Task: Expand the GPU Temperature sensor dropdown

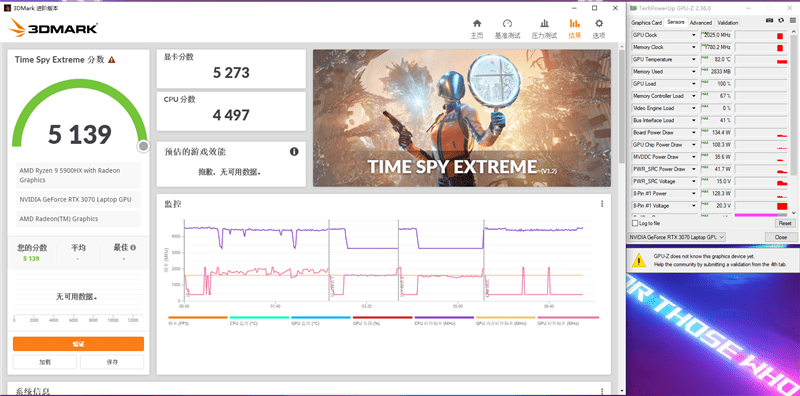Action: coord(694,60)
